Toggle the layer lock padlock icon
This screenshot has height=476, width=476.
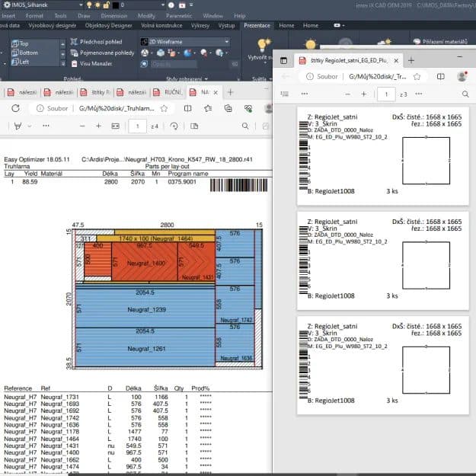click(107, 5)
